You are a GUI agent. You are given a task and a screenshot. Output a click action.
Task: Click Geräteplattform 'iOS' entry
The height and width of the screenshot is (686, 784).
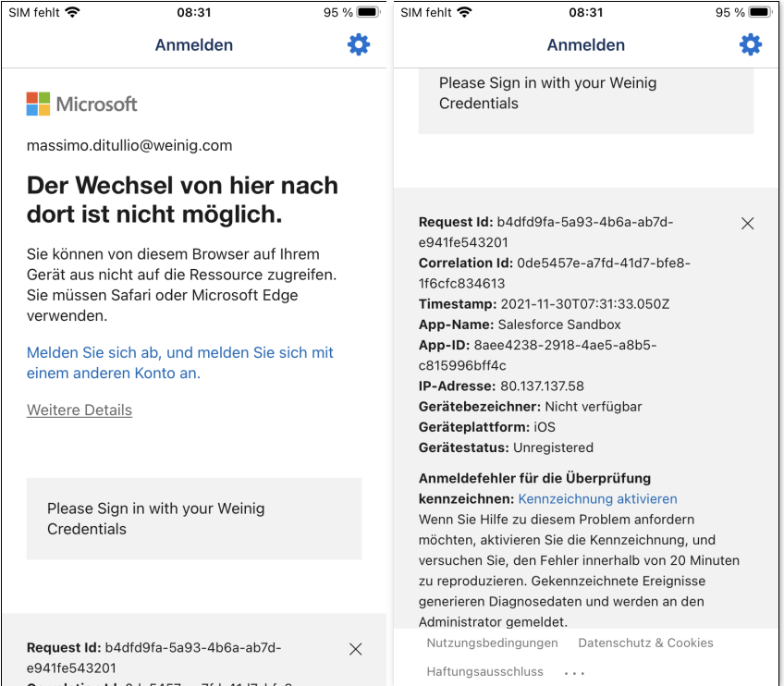487,427
